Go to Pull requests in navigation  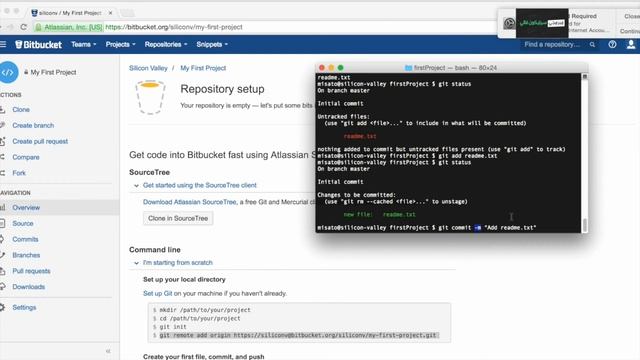click(31, 271)
